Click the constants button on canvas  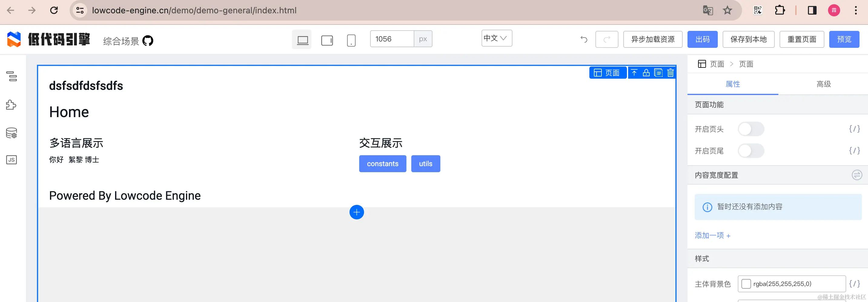tap(383, 164)
